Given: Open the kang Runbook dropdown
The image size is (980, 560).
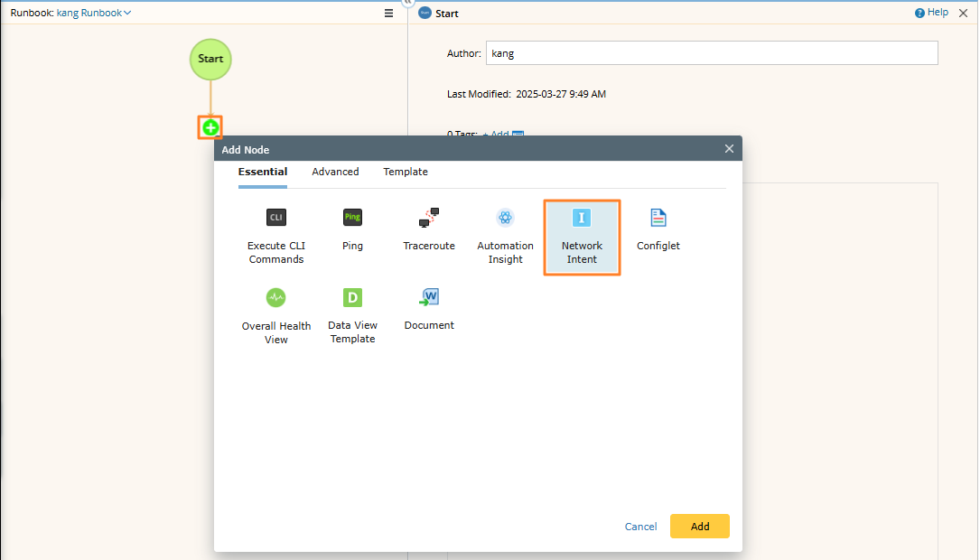Looking at the screenshot, I should click(94, 13).
